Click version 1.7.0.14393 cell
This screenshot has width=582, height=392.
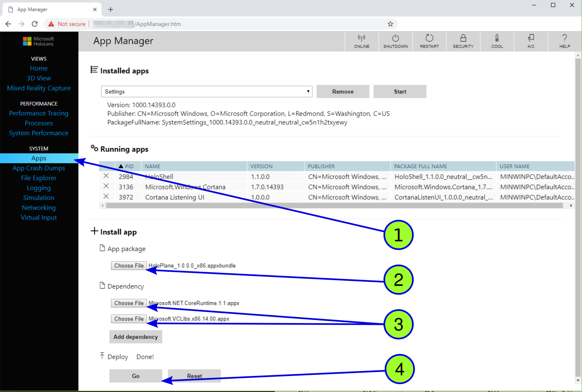click(267, 187)
